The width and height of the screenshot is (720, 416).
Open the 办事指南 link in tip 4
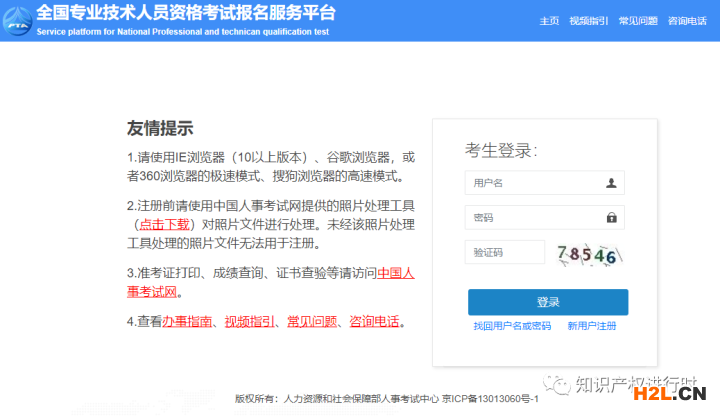coord(187,322)
